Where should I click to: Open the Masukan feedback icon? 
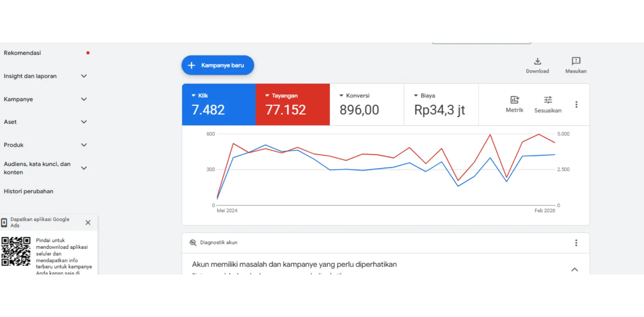(576, 61)
